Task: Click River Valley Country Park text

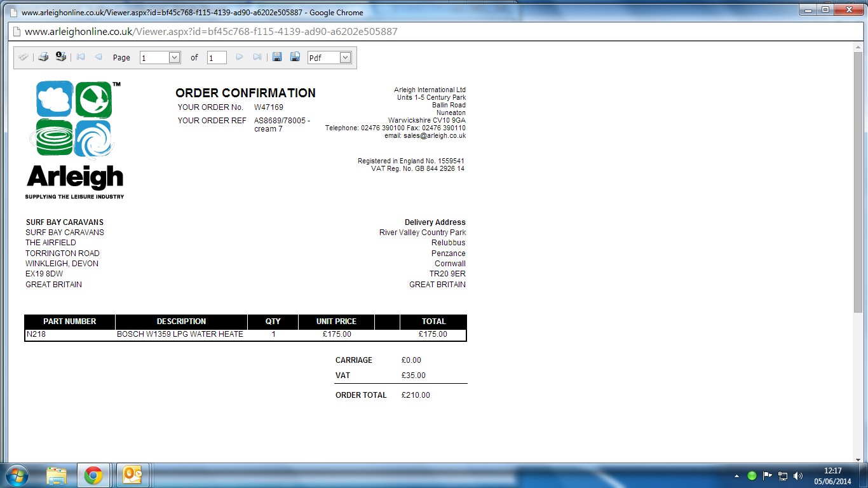Action: pos(423,233)
